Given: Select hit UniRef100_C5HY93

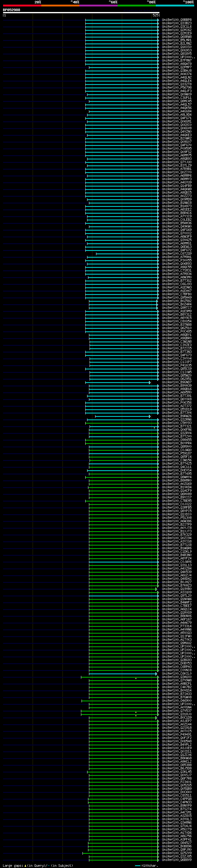Looking at the screenshot, I should pos(176,423).
